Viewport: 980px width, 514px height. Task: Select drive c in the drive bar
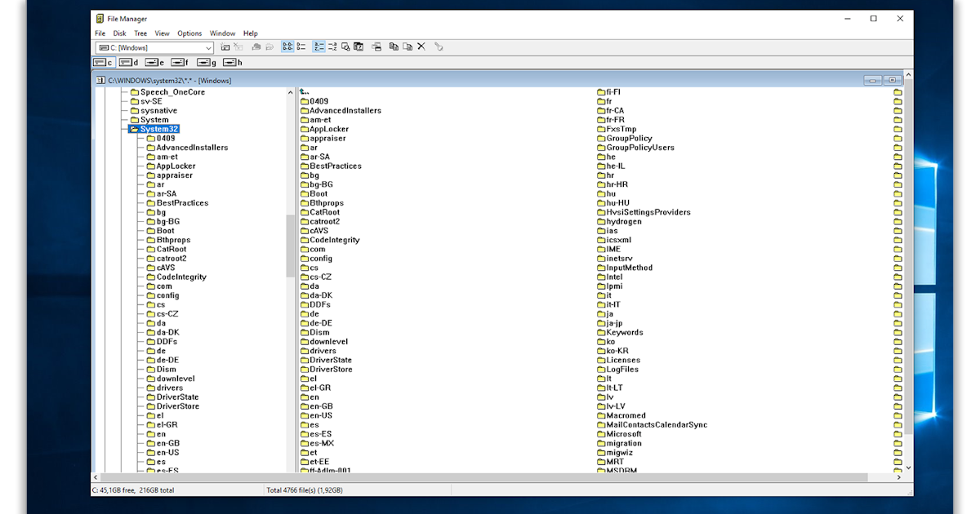[104, 62]
